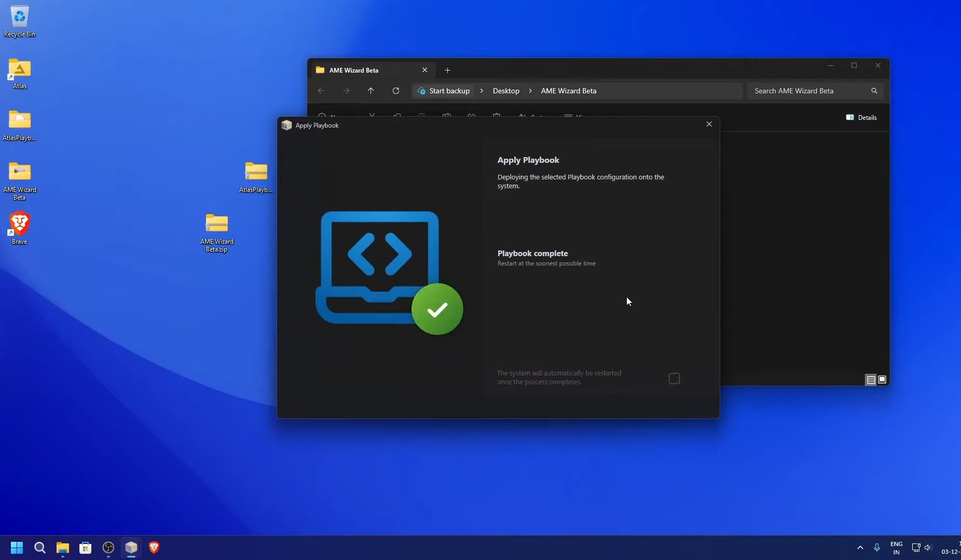Switch to the AME Wizard Beta tab
Viewport: 961px width, 560px height.
pos(363,70)
